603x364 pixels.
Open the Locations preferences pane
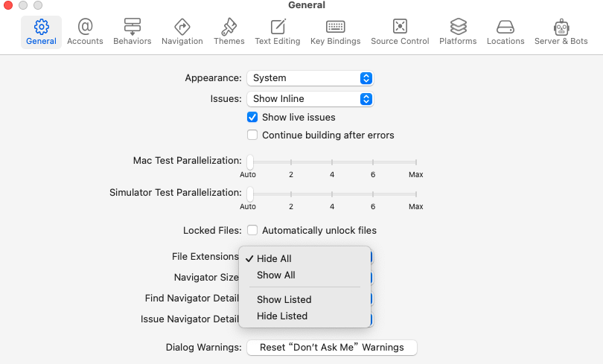[505, 32]
